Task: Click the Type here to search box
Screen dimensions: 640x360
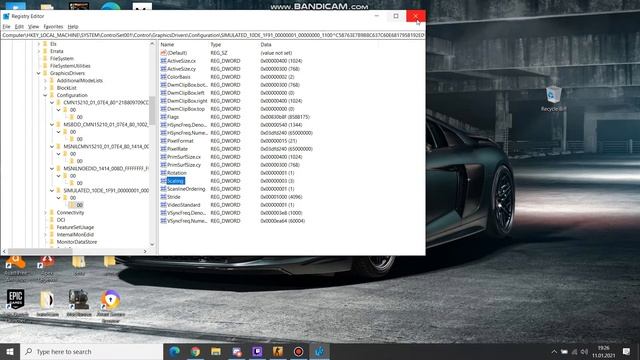Action: [91, 351]
